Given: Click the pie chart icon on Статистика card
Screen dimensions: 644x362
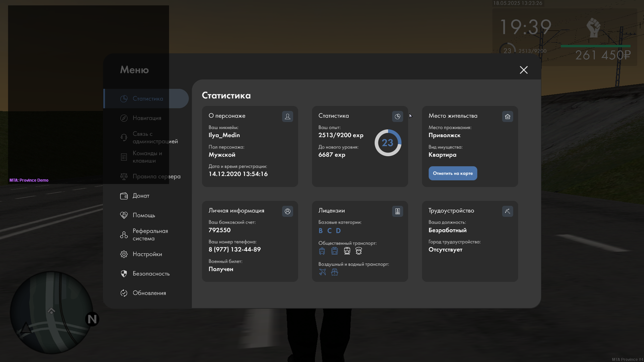Looking at the screenshot, I should coord(397,117).
